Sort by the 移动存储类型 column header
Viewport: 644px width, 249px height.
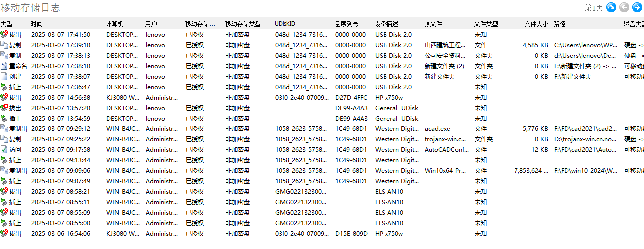(x=243, y=24)
